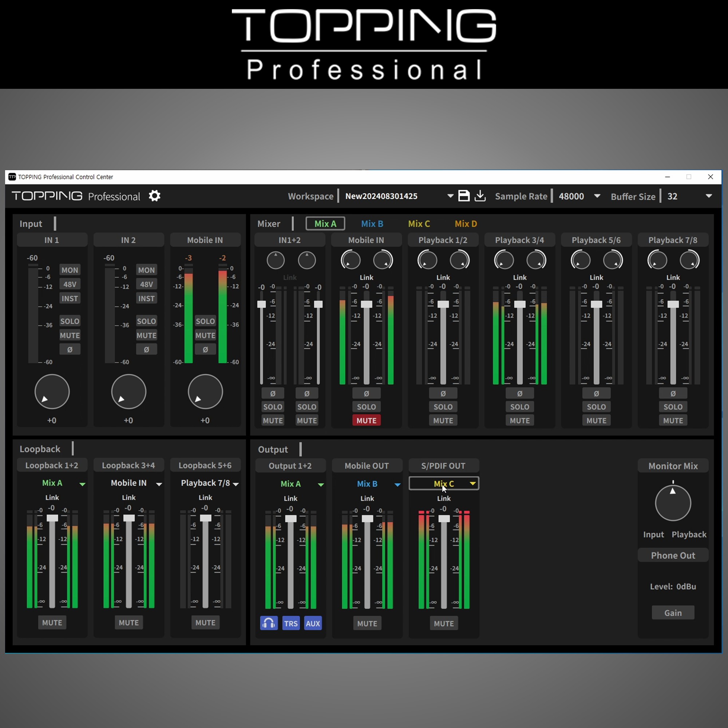The height and width of the screenshot is (728, 728).
Task: Click the IN 1 gain knob
Action: coord(52,392)
